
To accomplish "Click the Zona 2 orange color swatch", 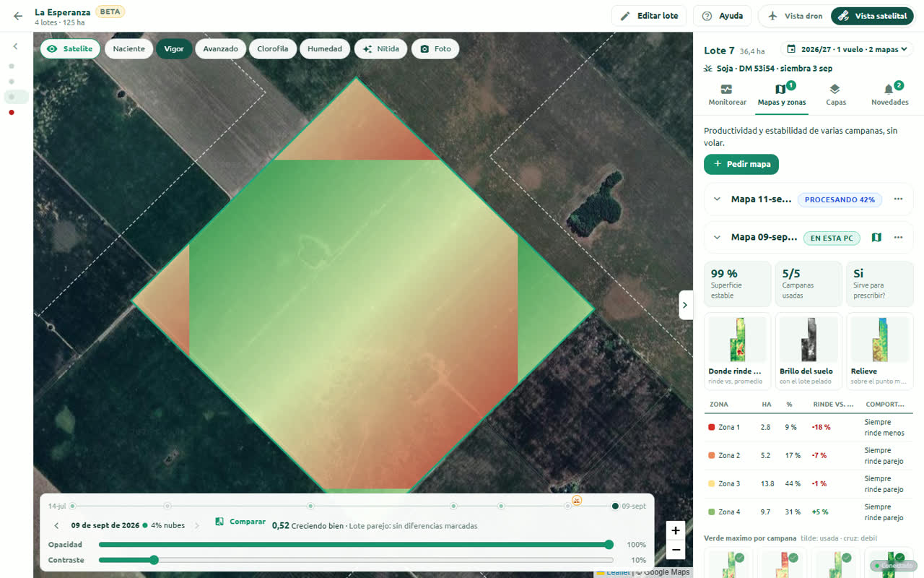I will (x=712, y=455).
